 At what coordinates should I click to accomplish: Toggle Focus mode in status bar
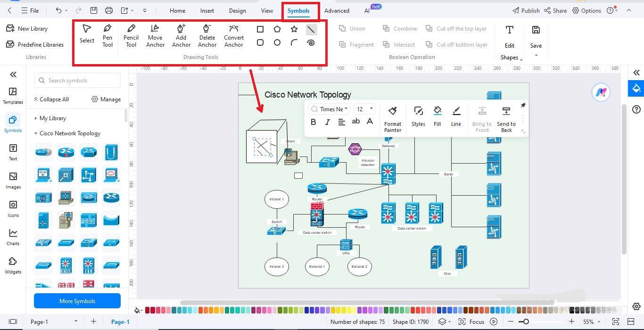[471, 322]
